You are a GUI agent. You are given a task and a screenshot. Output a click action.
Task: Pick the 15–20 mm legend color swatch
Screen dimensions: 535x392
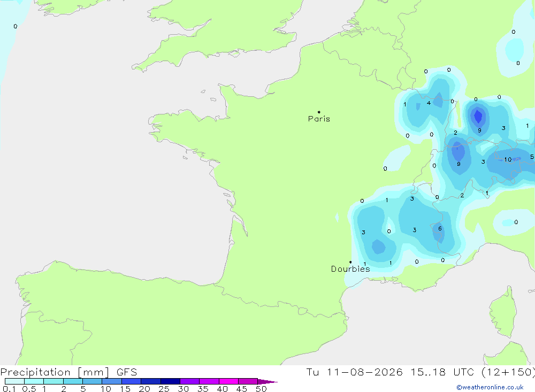click(x=132, y=381)
